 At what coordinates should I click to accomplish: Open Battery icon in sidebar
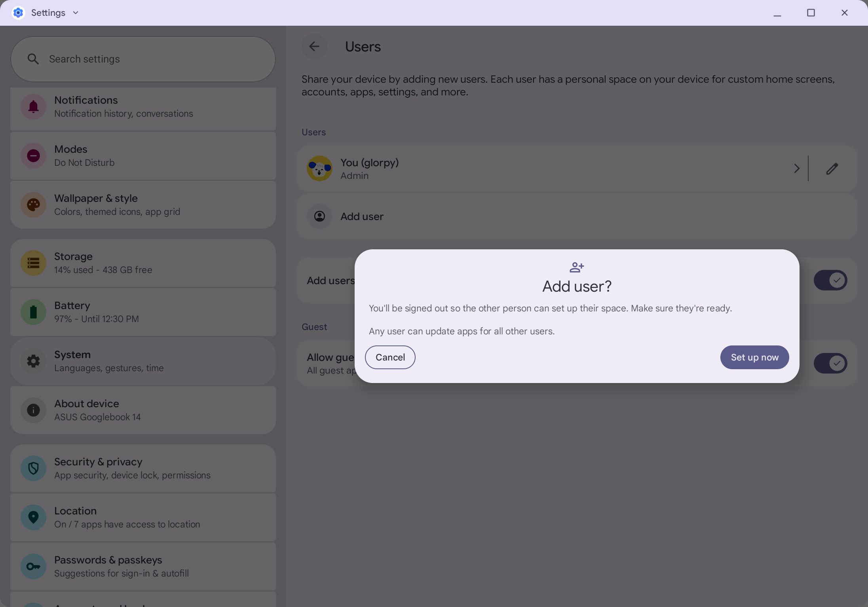(x=33, y=312)
